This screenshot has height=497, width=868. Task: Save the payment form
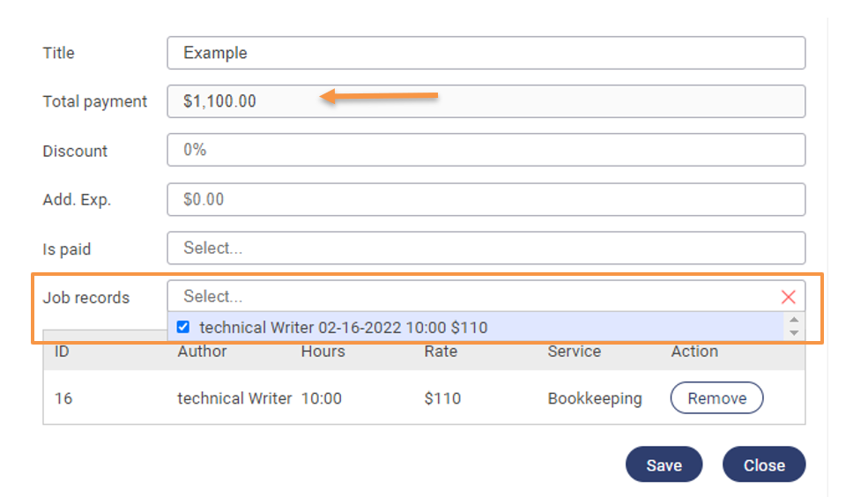point(664,465)
